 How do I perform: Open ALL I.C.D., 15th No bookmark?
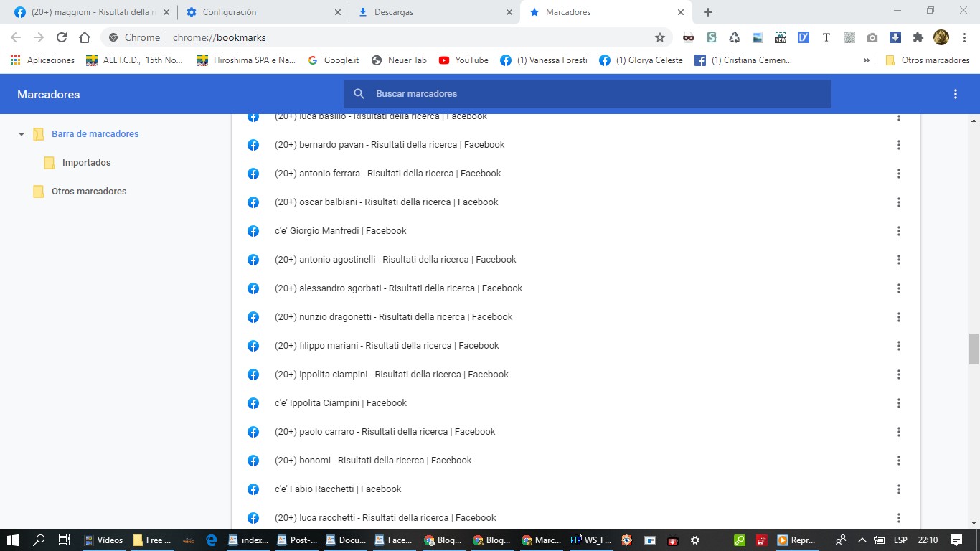tap(134, 60)
